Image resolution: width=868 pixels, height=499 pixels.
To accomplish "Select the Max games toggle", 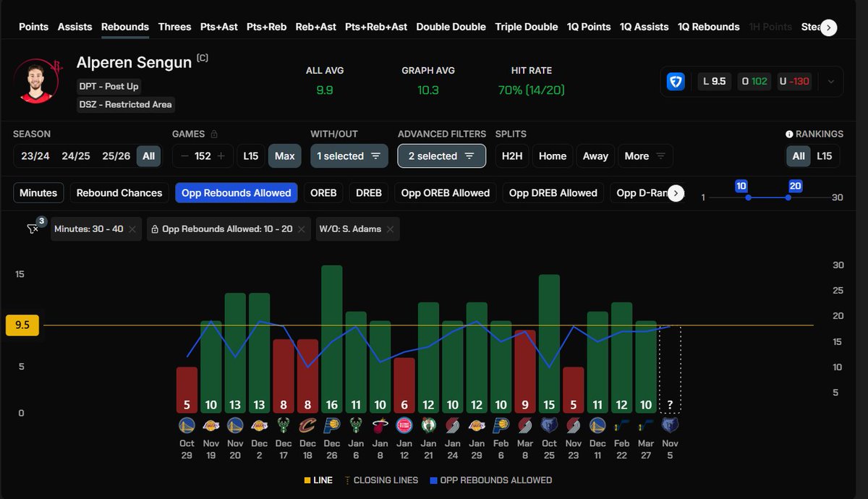I will click(x=285, y=156).
